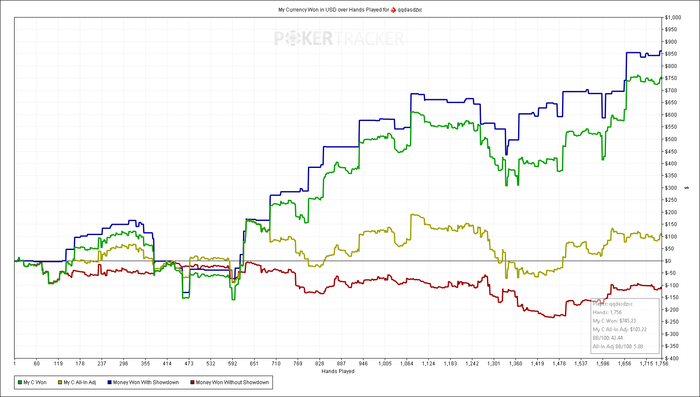Click the 'BB/100: 42.44' info line
Screen dimensions: 700x397
[608, 338]
